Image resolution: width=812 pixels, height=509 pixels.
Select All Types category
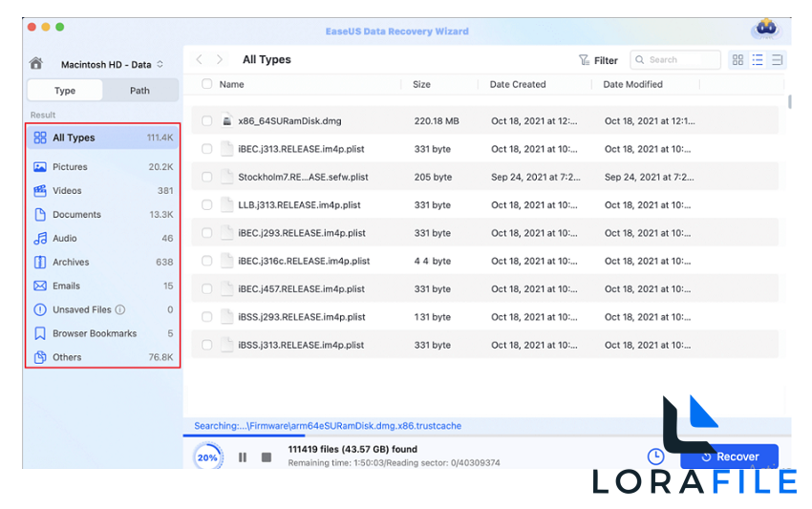[103, 138]
